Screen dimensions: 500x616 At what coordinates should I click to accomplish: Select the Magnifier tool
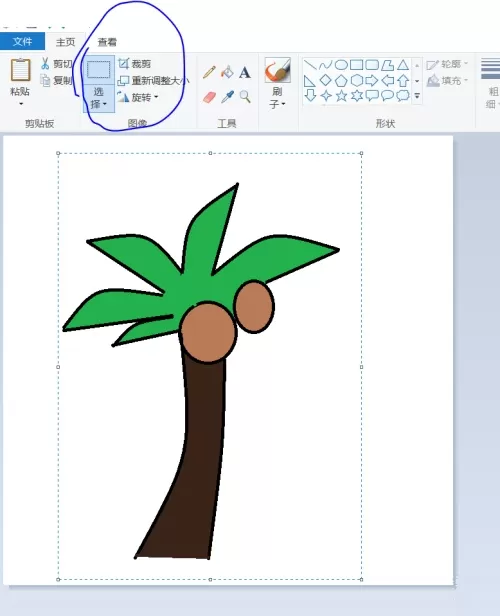(x=245, y=96)
